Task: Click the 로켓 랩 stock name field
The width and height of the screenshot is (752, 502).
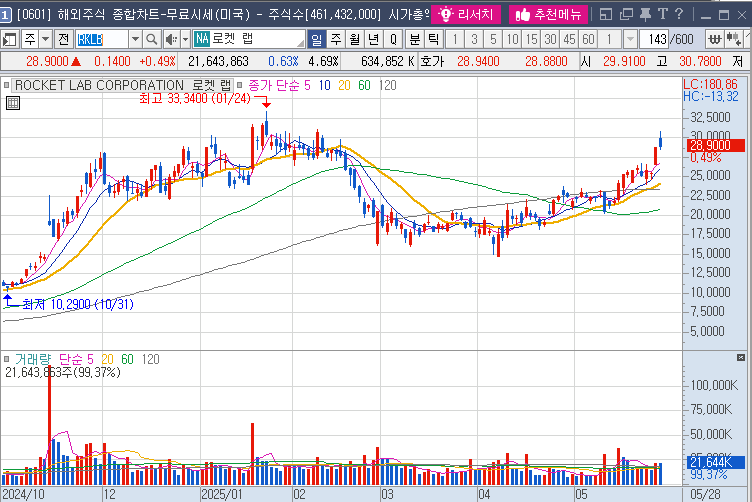Action: (x=257, y=39)
